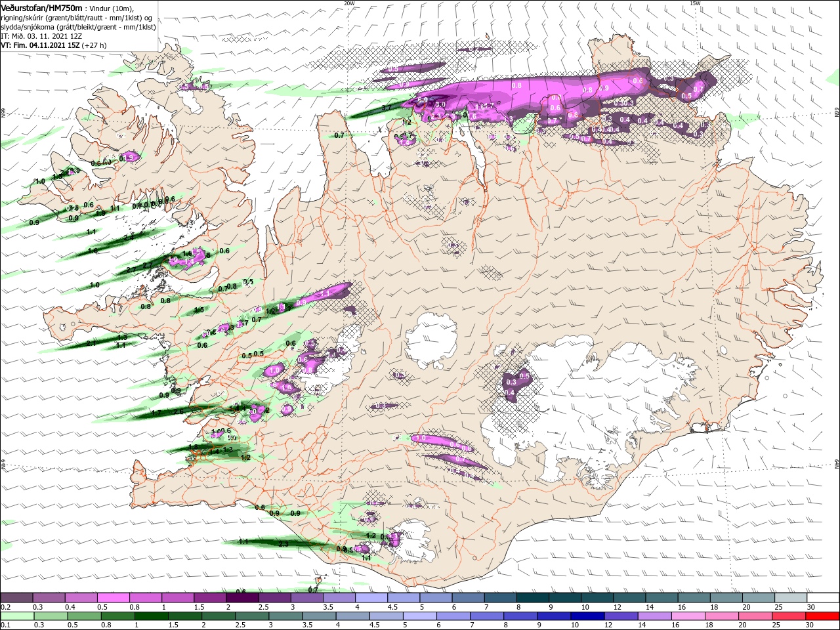Click the dark teal 8 swatch in the snow legend

[533, 598]
